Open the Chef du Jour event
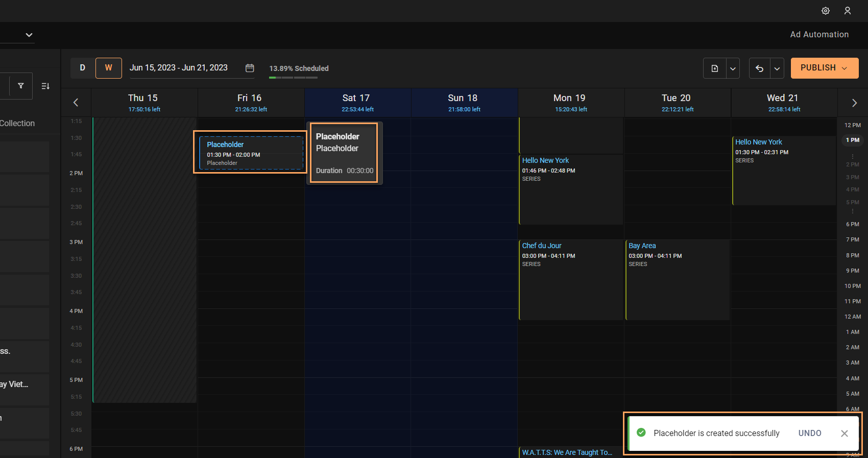The width and height of the screenshot is (868, 458). click(x=571, y=280)
